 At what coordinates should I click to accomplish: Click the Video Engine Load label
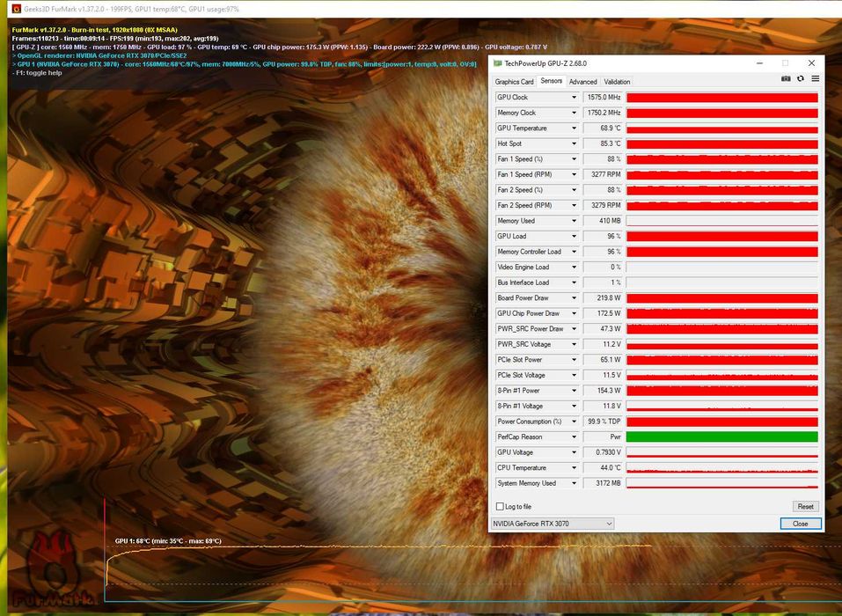(x=523, y=267)
